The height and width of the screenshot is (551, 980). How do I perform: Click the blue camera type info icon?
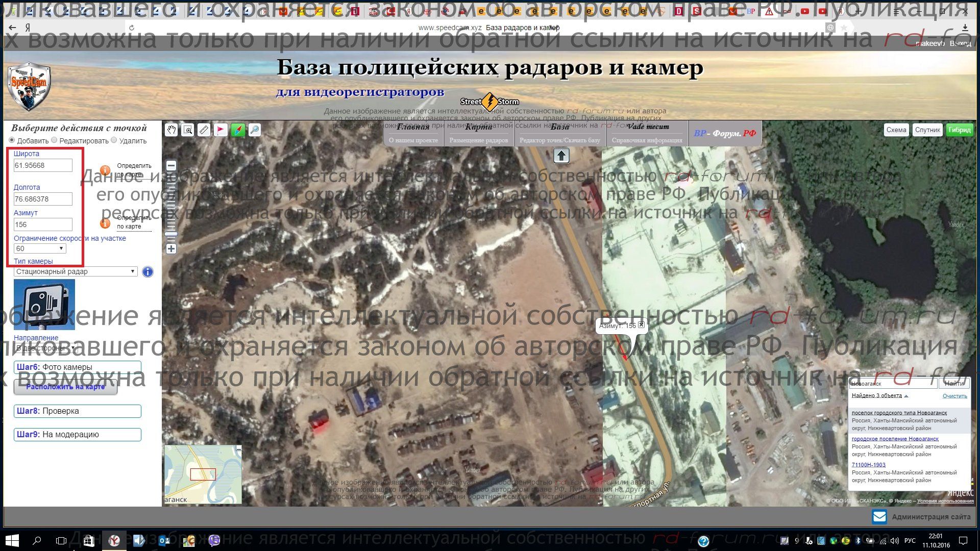[148, 272]
